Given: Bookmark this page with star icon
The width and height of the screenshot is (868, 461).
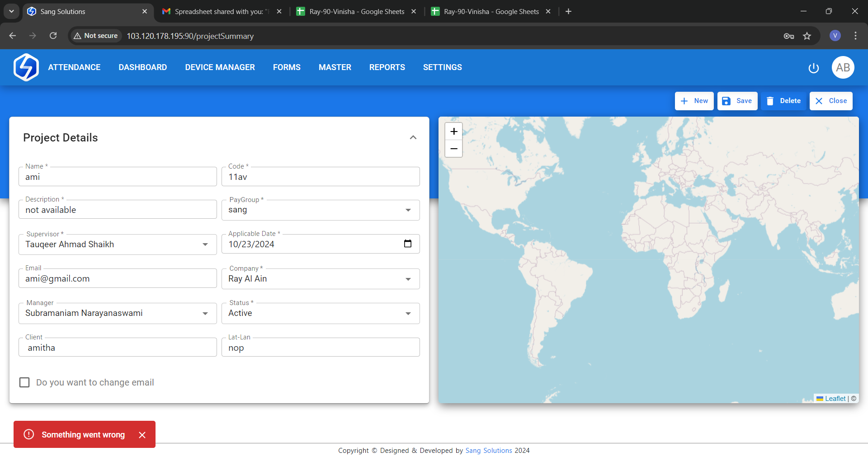Looking at the screenshot, I should [x=807, y=36].
